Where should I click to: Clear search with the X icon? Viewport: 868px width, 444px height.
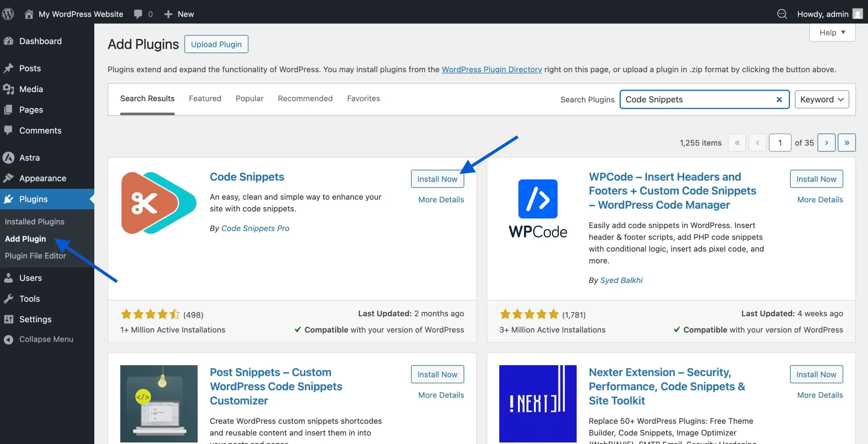coord(779,99)
